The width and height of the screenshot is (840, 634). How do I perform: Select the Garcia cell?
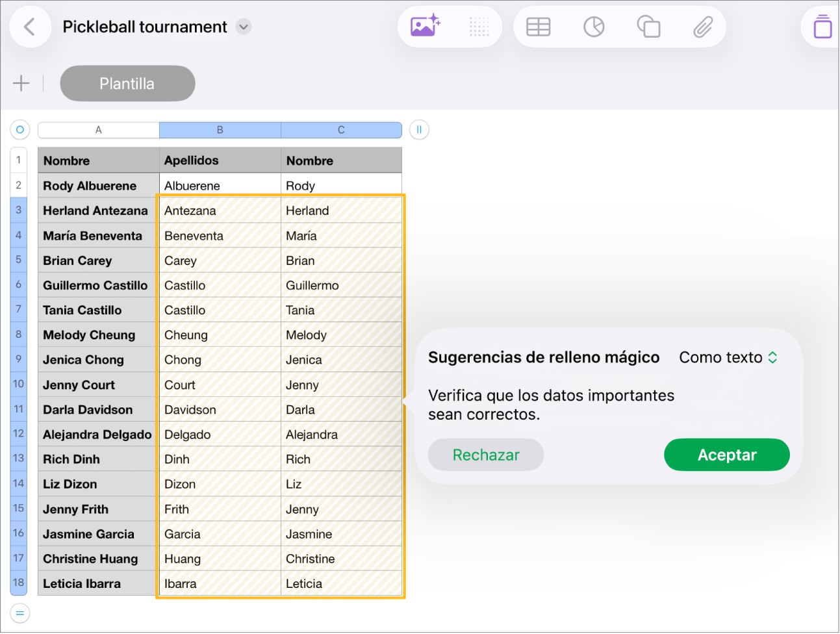pos(220,534)
